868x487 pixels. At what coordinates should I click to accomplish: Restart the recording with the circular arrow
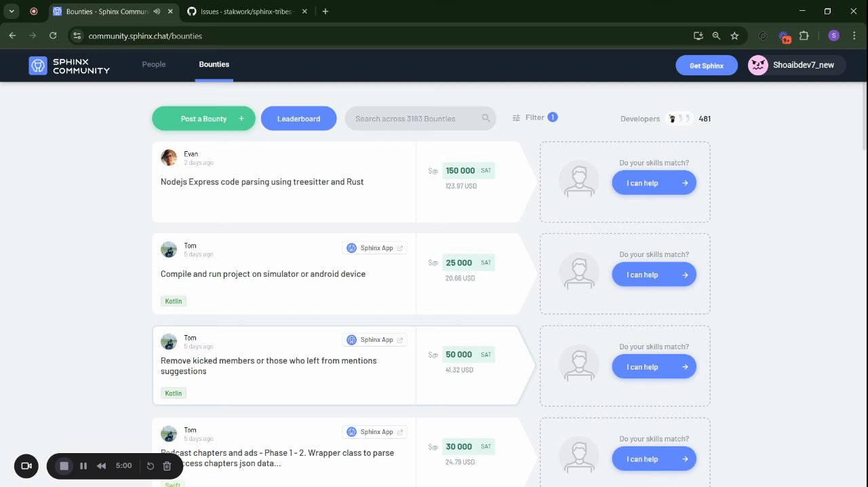(x=151, y=466)
